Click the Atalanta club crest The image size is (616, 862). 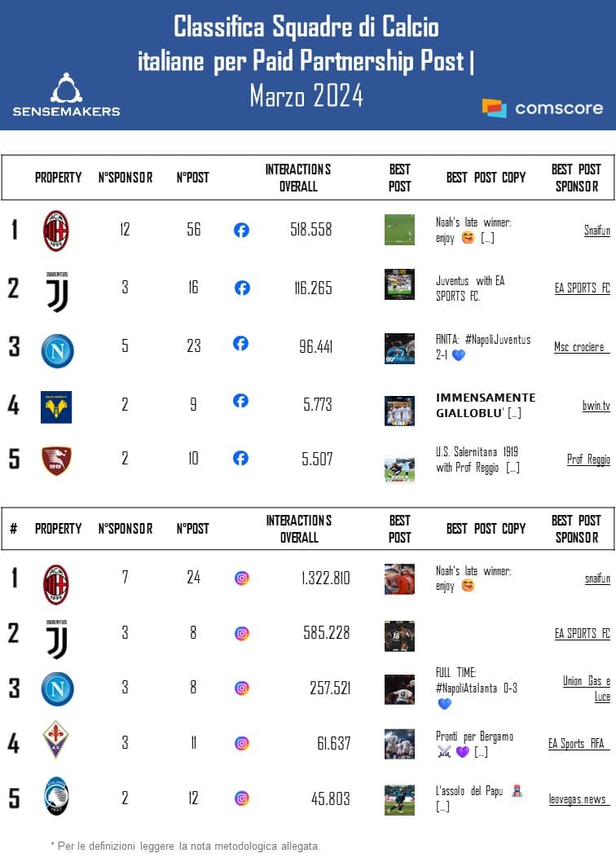(56, 797)
